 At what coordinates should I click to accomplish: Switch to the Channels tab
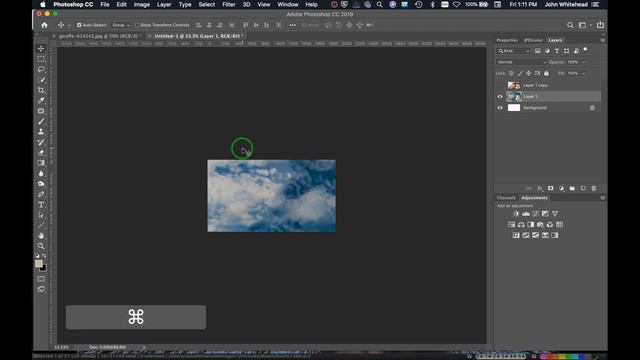coord(506,198)
